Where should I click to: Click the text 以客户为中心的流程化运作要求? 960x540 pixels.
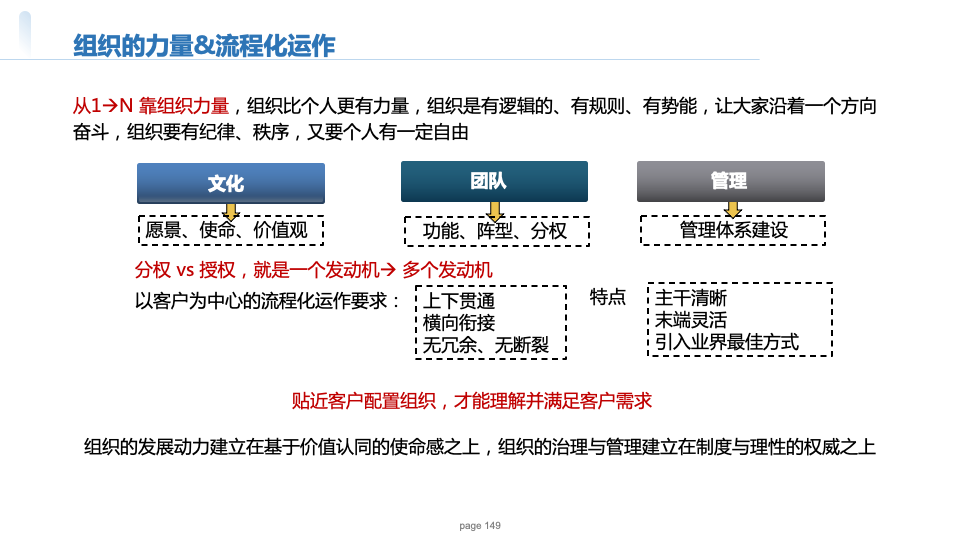[x=267, y=301]
